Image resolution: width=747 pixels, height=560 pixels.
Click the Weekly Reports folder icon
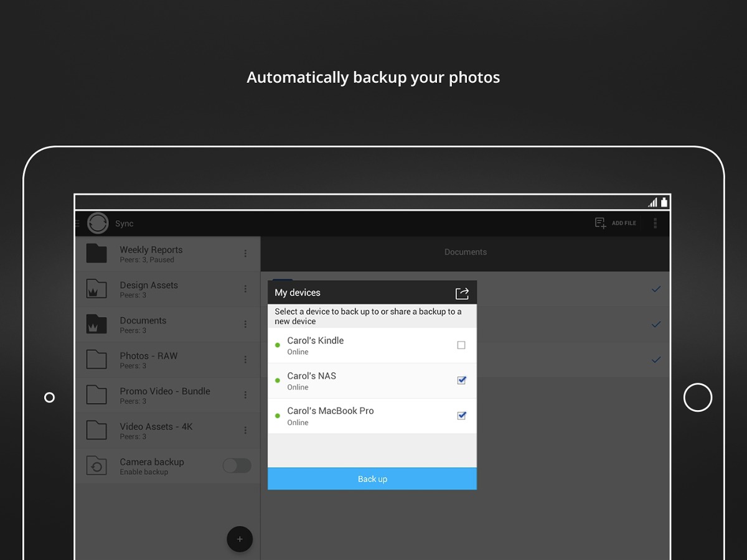coord(96,254)
